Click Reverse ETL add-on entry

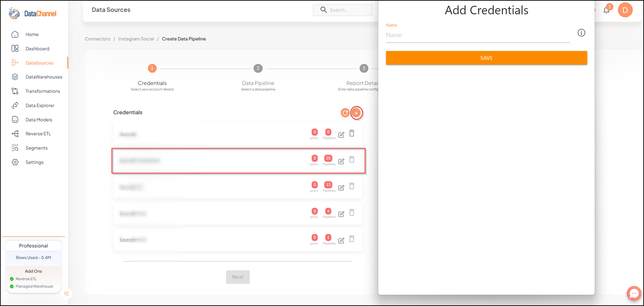26,279
